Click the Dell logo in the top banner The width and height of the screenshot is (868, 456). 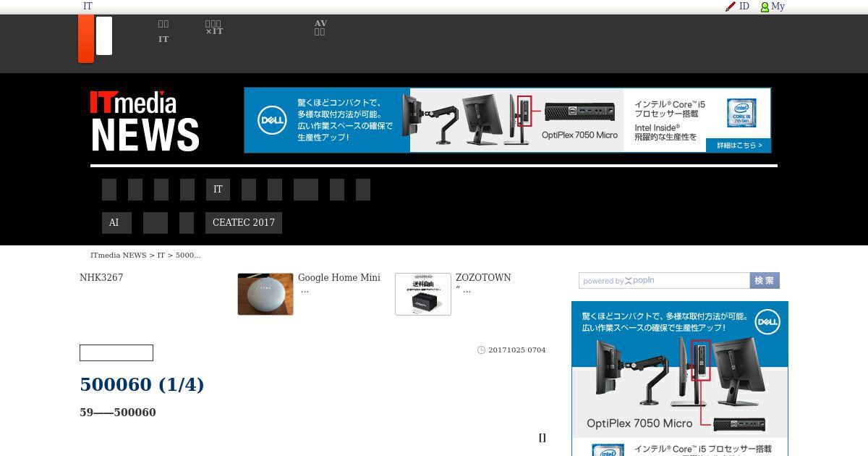click(273, 120)
